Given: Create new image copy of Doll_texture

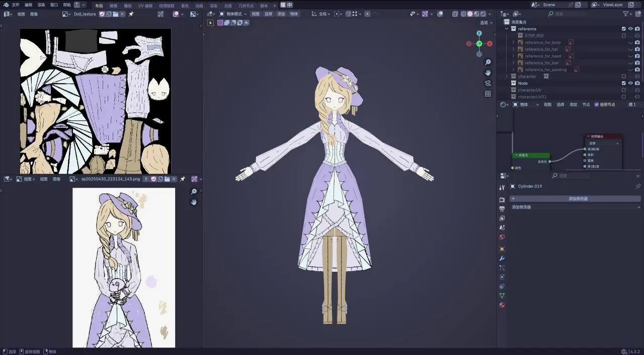Looking at the screenshot, I should point(109,14).
